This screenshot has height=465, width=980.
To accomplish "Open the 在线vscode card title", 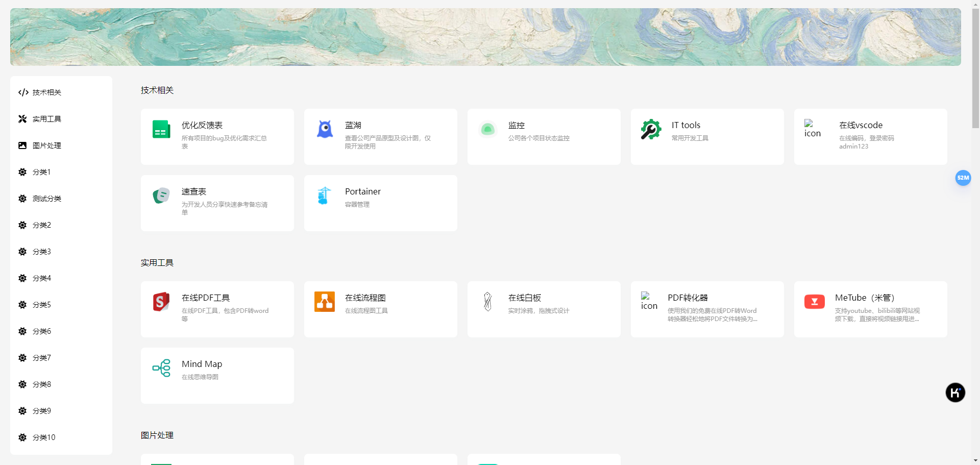I will pyautogui.click(x=861, y=125).
